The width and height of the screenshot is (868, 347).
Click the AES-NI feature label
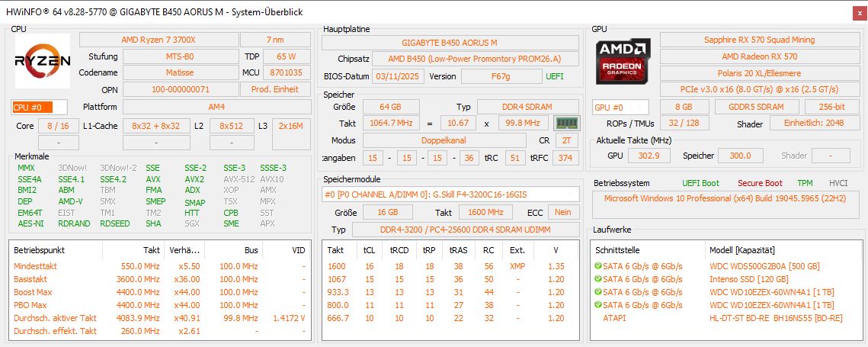[x=30, y=223]
